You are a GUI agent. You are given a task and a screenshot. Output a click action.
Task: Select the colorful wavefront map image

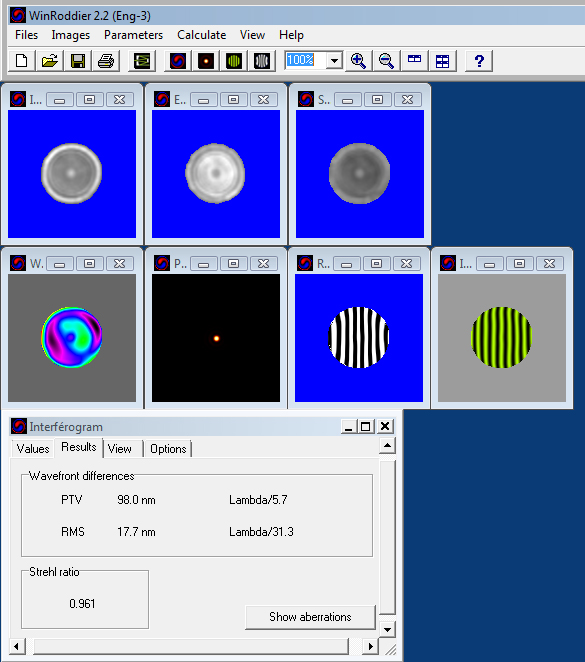coord(72,337)
